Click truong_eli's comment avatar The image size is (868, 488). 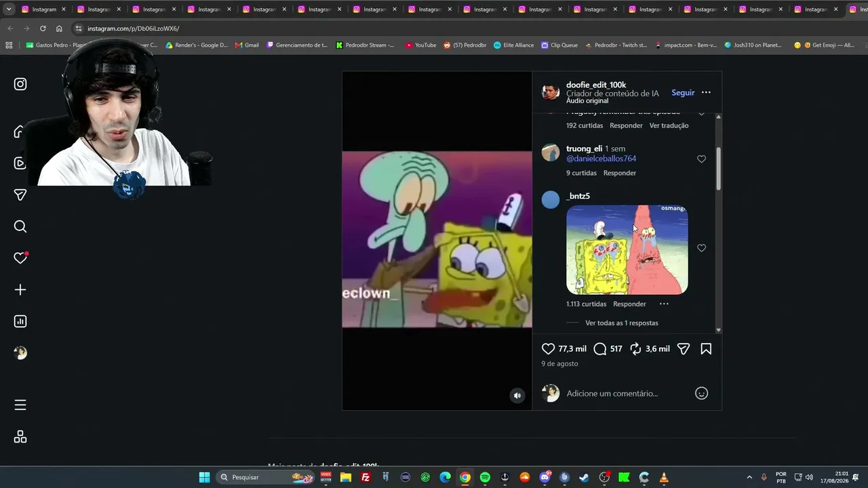click(x=551, y=152)
